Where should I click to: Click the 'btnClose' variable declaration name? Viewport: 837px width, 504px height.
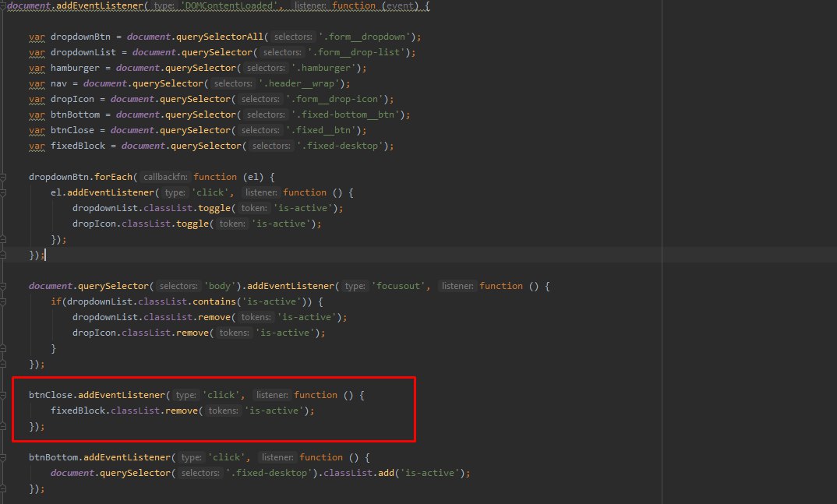coord(72,130)
